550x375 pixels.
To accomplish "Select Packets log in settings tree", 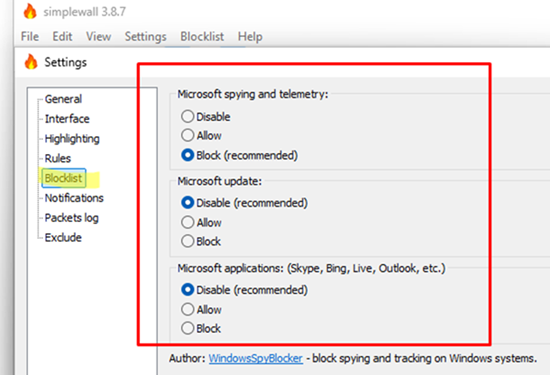I will click(x=72, y=218).
